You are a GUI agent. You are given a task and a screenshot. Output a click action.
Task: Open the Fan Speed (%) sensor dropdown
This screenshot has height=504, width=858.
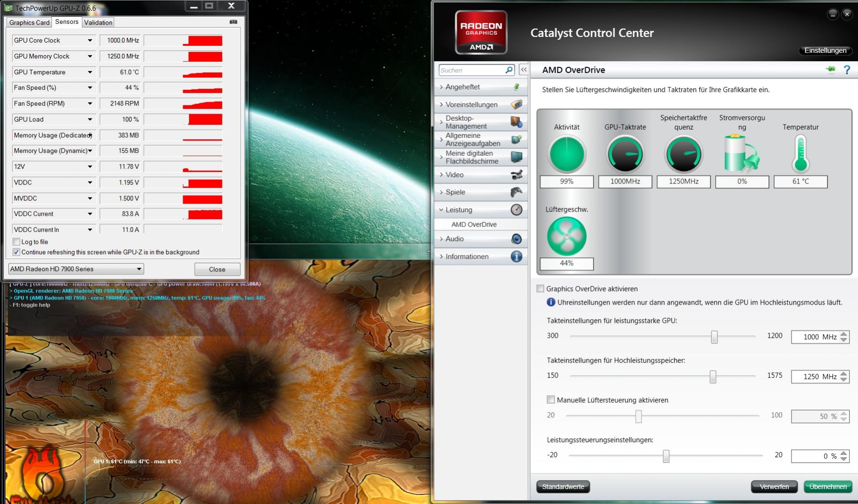coord(90,88)
